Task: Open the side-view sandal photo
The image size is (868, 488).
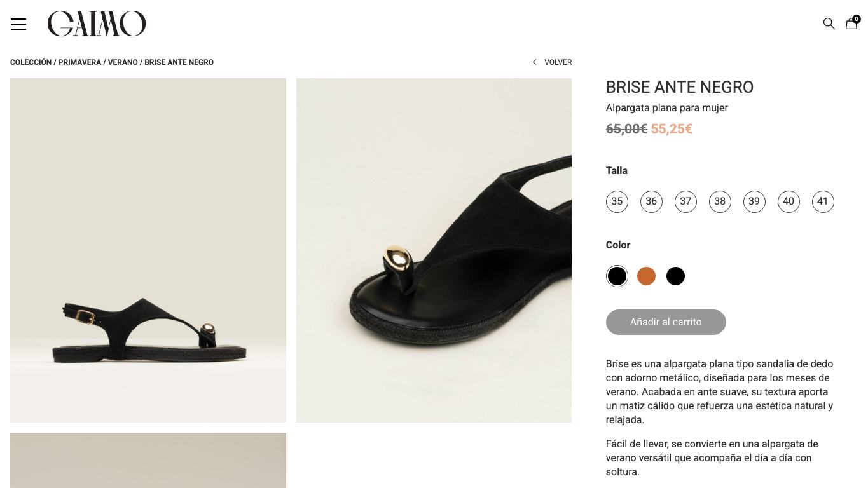Action: (x=148, y=250)
